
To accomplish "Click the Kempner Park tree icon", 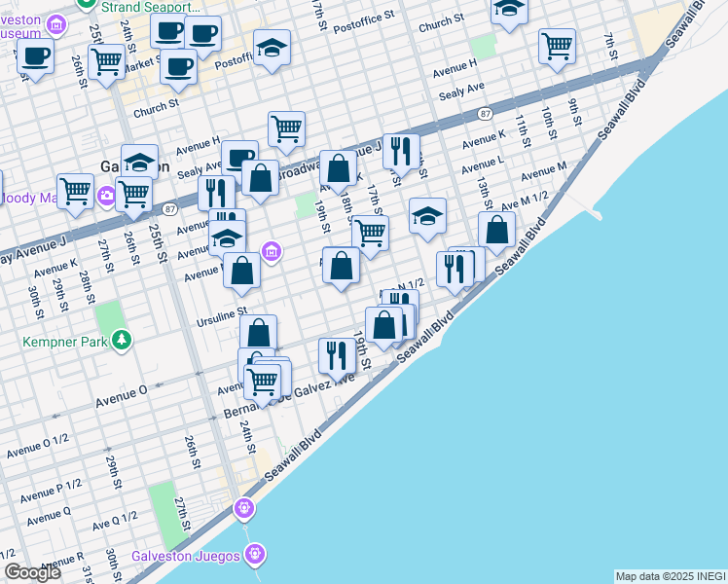I will pyautogui.click(x=122, y=341).
